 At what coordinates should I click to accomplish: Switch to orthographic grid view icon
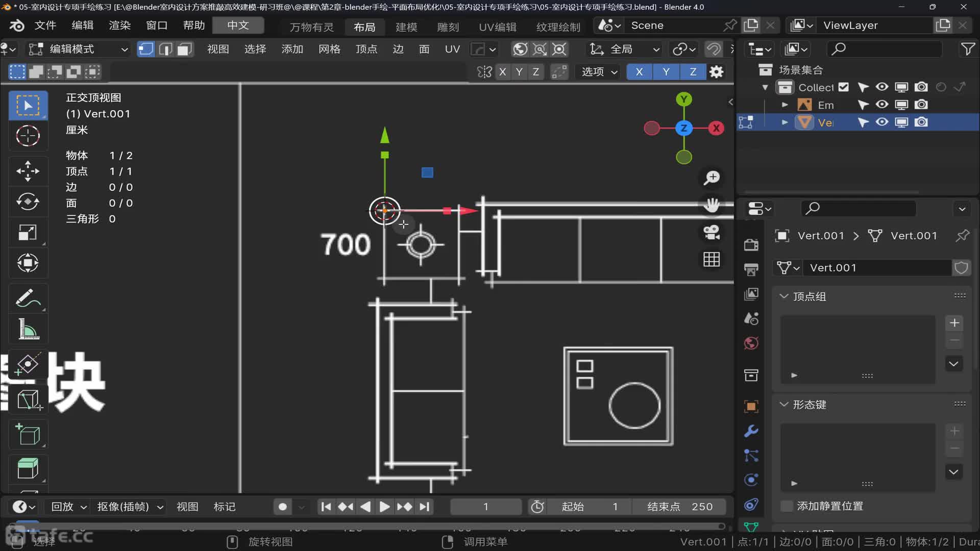click(x=712, y=260)
